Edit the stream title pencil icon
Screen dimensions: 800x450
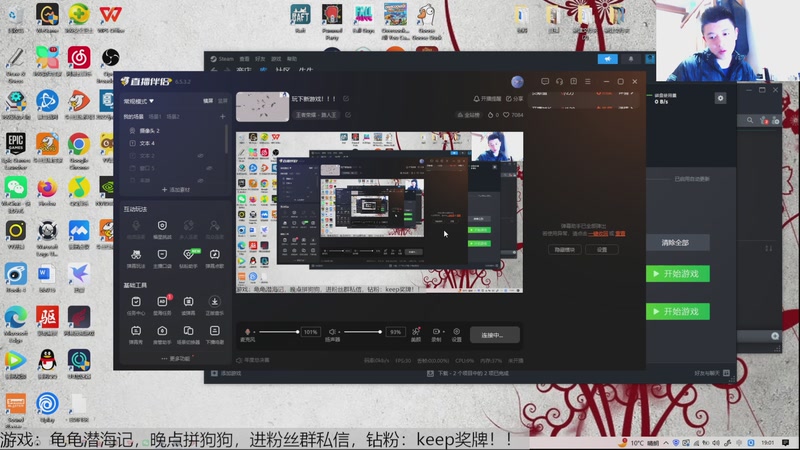(346, 98)
